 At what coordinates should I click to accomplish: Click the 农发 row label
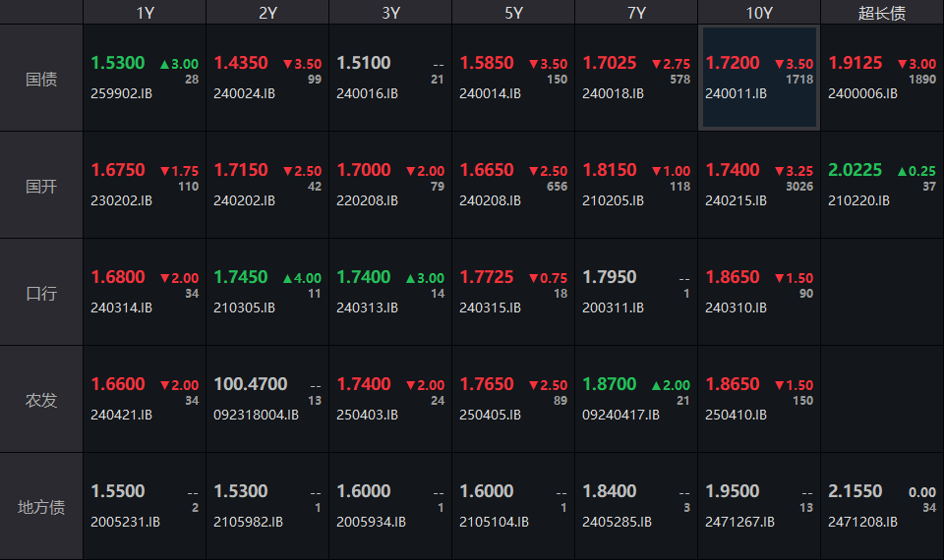click(x=41, y=400)
